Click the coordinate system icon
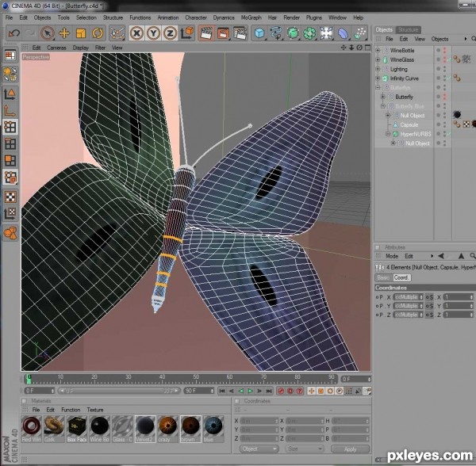 coord(187,33)
